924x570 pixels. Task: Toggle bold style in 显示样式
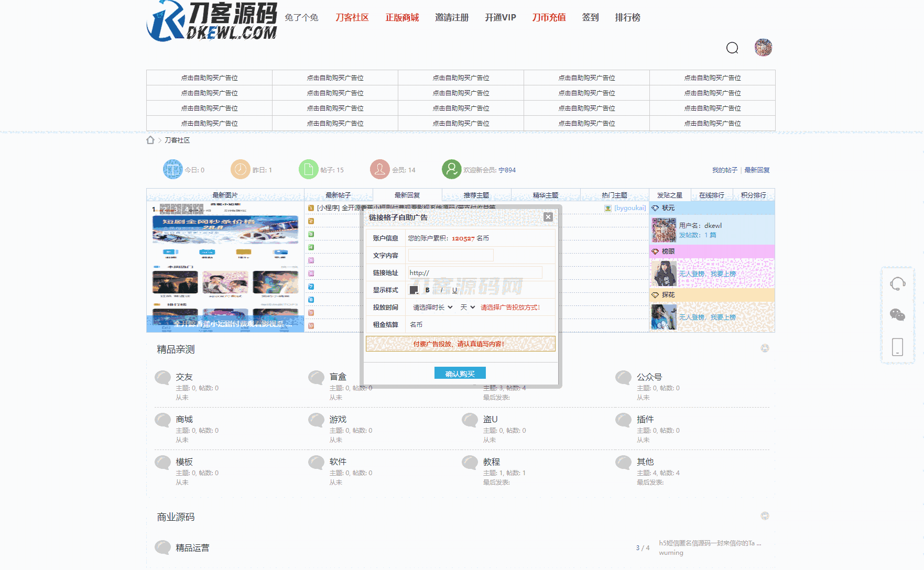point(427,290)
